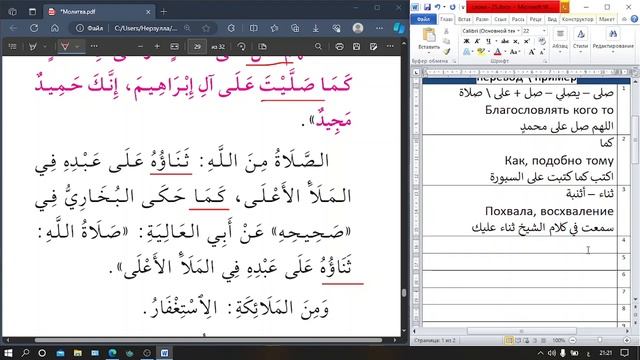This screenshot has width=640, height=360.
Task: Save the PDF file
Action: coord(356,47)
